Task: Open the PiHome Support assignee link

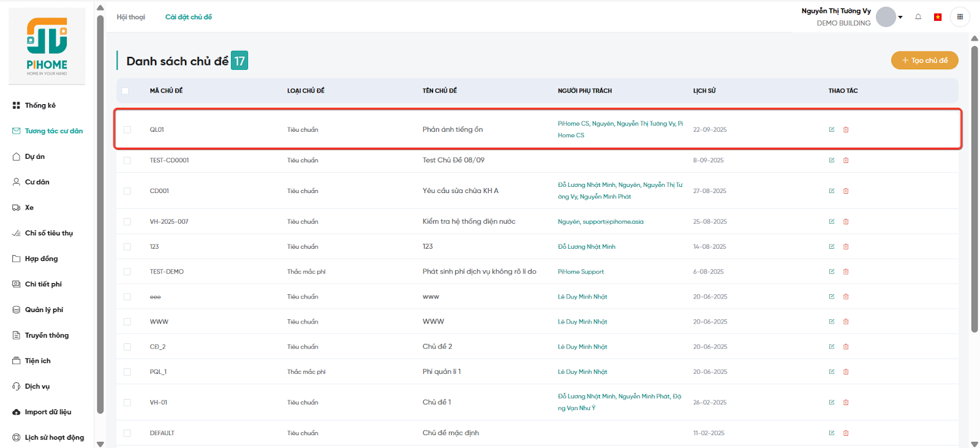Action: (x=581, y=271)
